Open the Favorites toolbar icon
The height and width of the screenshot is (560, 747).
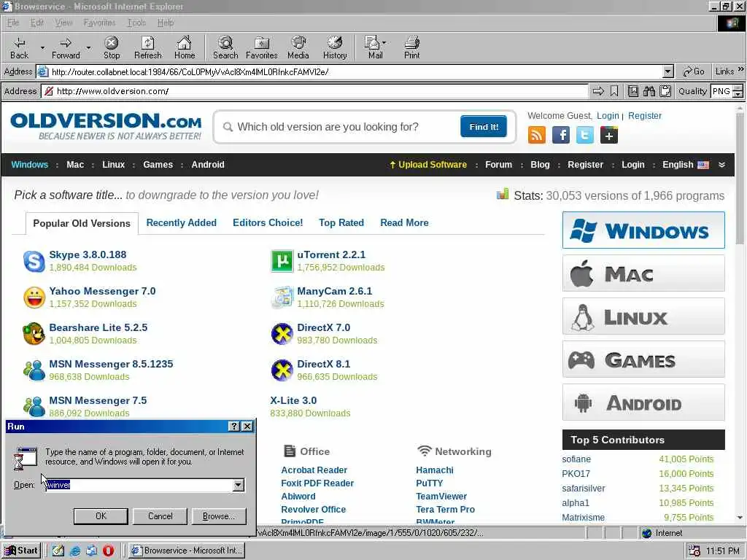click(262, 47)
